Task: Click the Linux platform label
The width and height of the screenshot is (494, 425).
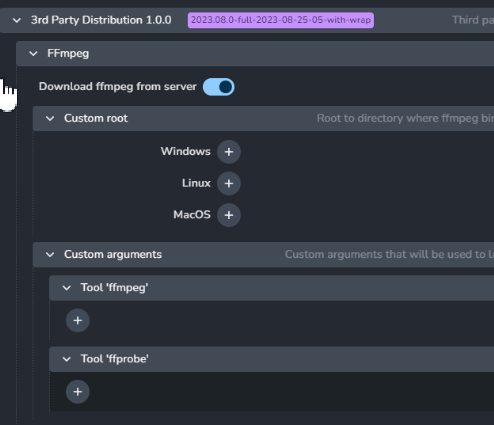Action: click(196, 183)
